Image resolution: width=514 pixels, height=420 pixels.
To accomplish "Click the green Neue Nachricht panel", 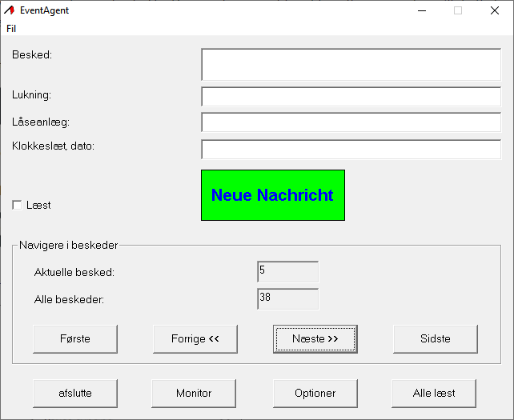I will (272, 195).
